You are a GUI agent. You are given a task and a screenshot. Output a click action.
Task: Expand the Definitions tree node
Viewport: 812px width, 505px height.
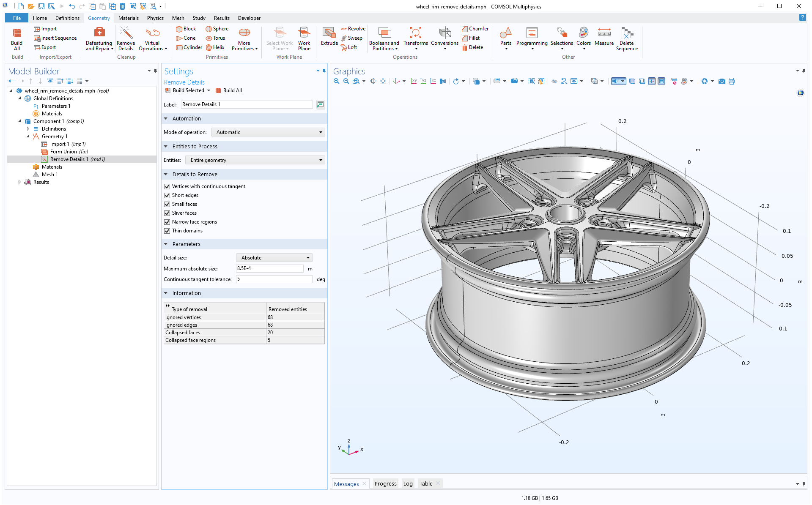pos(28,128)
